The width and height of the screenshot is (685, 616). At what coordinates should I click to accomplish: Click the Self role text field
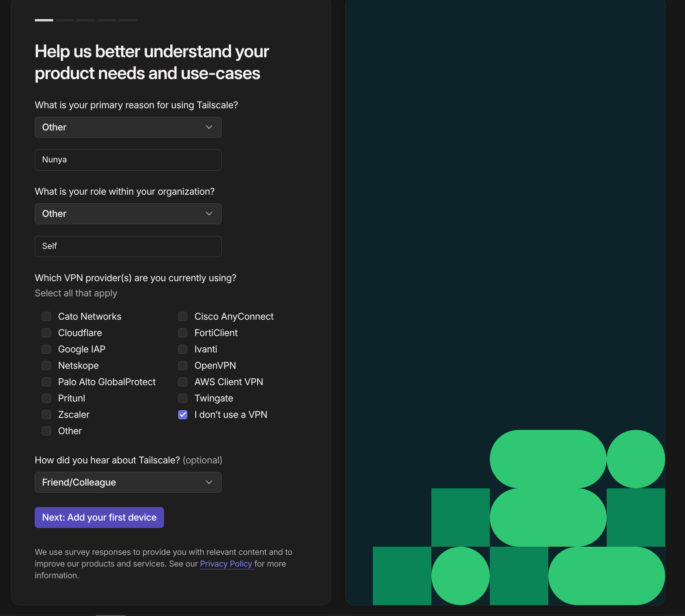128,246
